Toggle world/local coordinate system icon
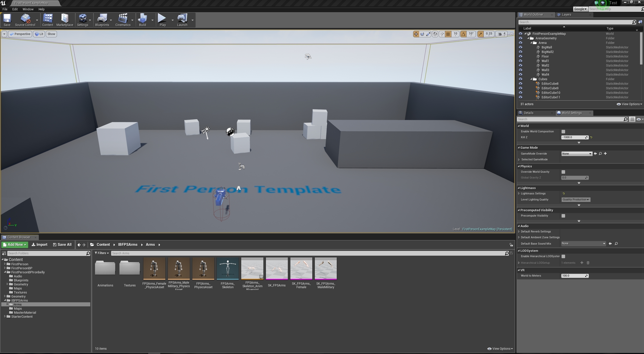 (435, 34)
